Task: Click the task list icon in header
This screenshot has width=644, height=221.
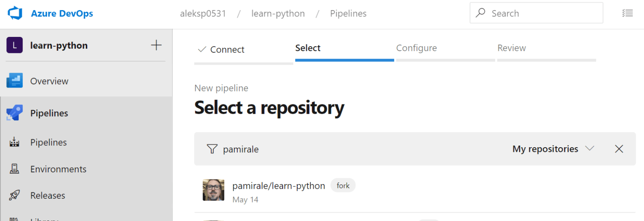Action: pos(627,13)
